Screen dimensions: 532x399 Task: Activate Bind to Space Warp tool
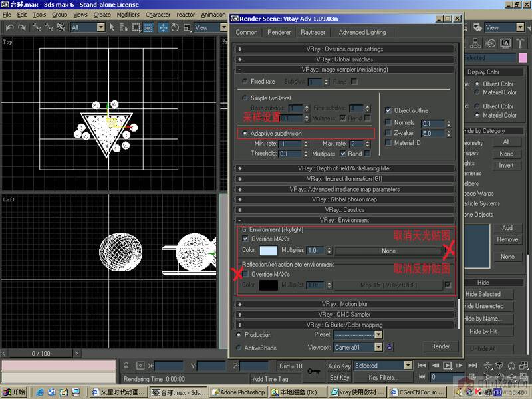pyautogui.click(x=61, y=27)
